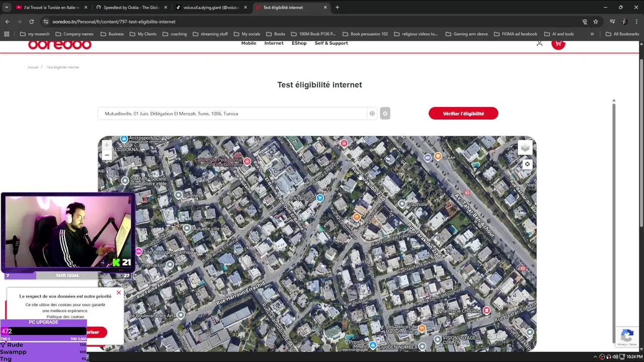
Task: Open the Company names bookmark folder
Action: pyautogui.click(x=74, y=34)
